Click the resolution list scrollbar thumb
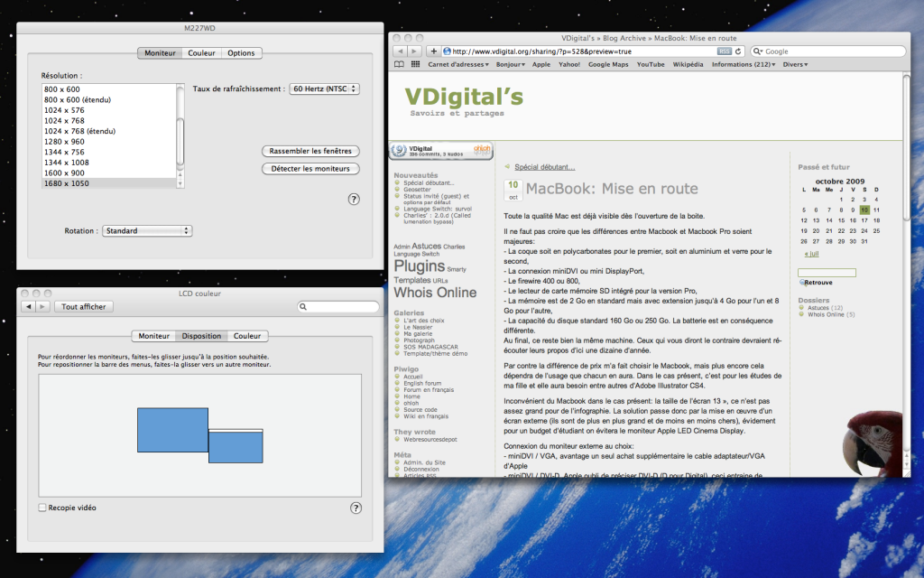Viewport: 924px width, 578px height. pos(180,142)
